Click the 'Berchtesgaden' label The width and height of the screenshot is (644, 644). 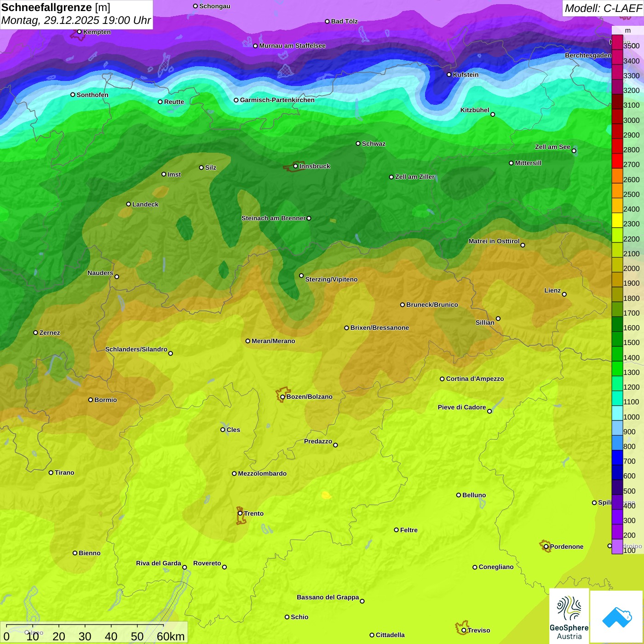point(588,55)
